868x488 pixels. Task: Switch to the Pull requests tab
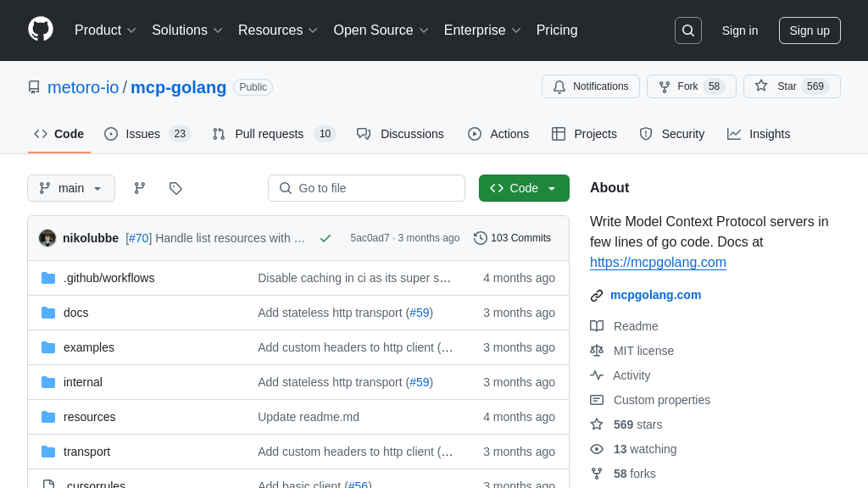(273, 134)
